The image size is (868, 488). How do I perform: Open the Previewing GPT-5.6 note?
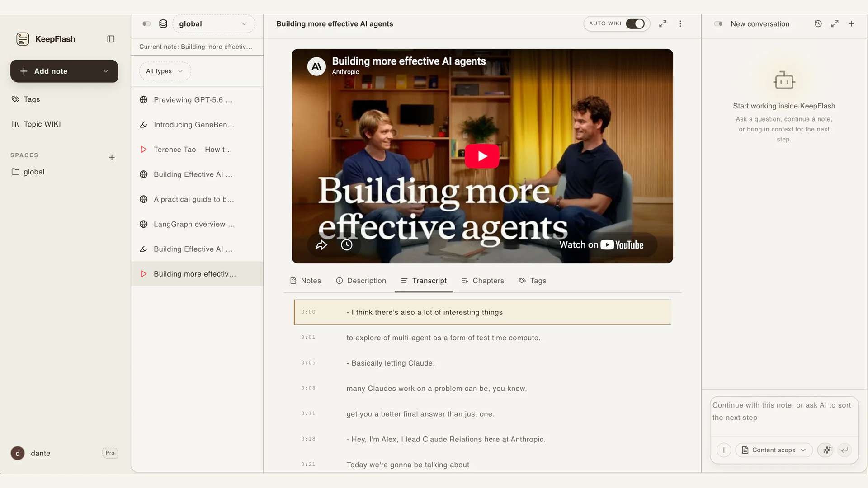[x=197, y=99]
